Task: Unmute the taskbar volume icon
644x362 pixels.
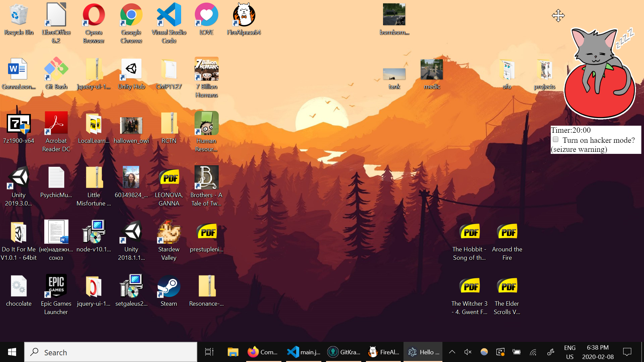Action: tap(468, 352)
